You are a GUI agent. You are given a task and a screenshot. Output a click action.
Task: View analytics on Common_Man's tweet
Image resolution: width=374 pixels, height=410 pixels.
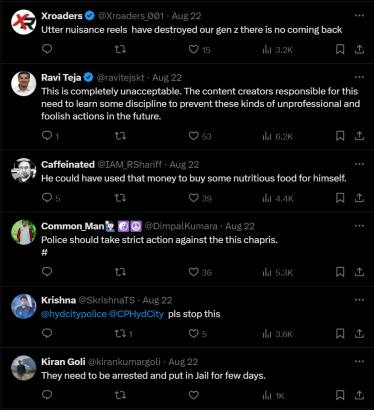277,272
